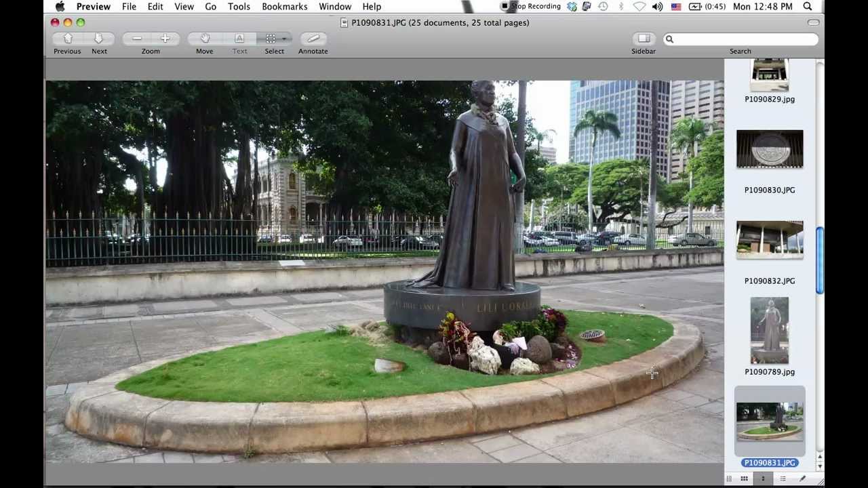Switch sidebar to thumbnails column view
This screenshot has height=488, width=868.
click(763, 479)
